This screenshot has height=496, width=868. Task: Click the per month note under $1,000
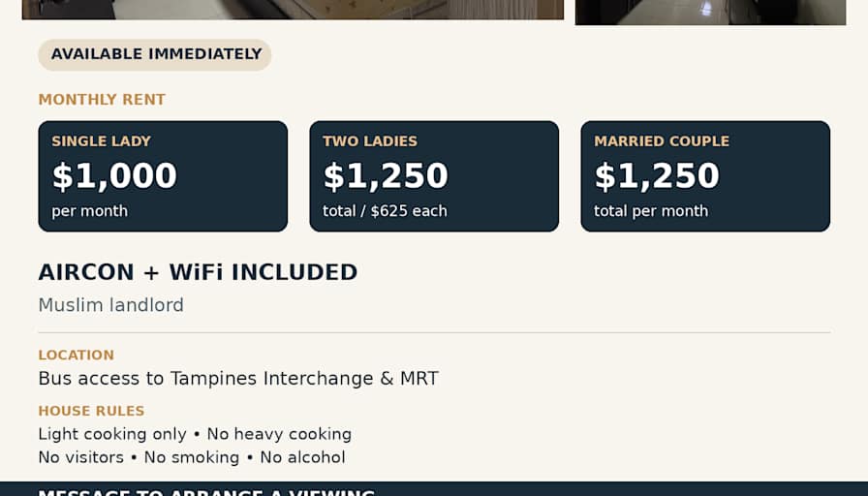(x=90, y=211)
